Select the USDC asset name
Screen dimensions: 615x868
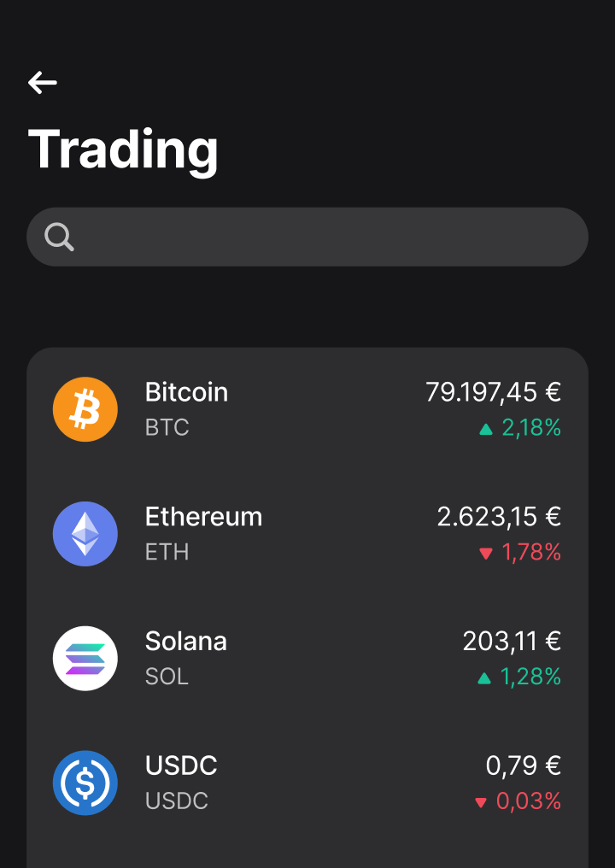coord(181,765)
